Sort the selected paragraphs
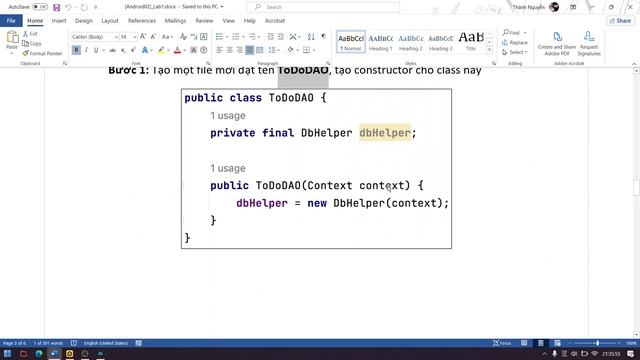 click(311, 37)
